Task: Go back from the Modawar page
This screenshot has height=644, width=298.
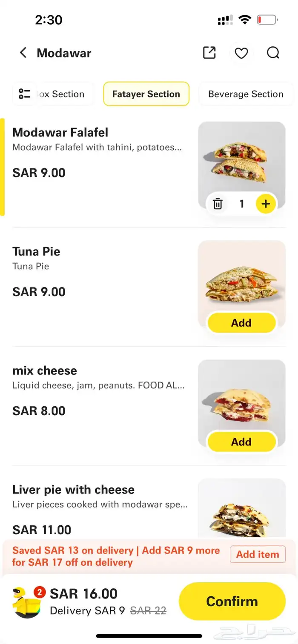Action: pyautogui.click(x=23, y=53)
